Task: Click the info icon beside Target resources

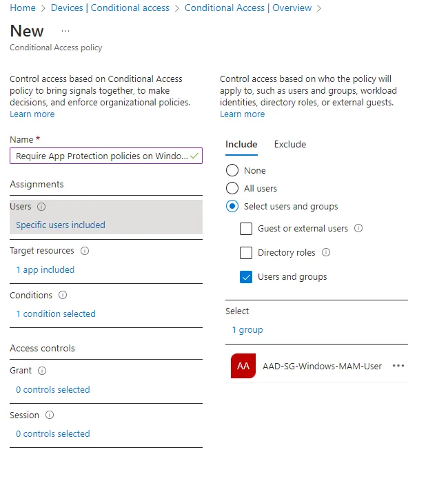Action: click(85, 251)
